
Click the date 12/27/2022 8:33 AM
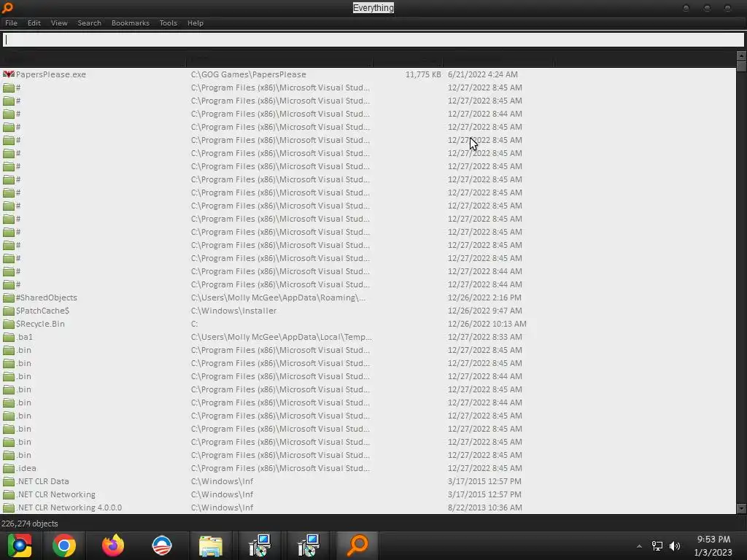(x=484, y=337)
